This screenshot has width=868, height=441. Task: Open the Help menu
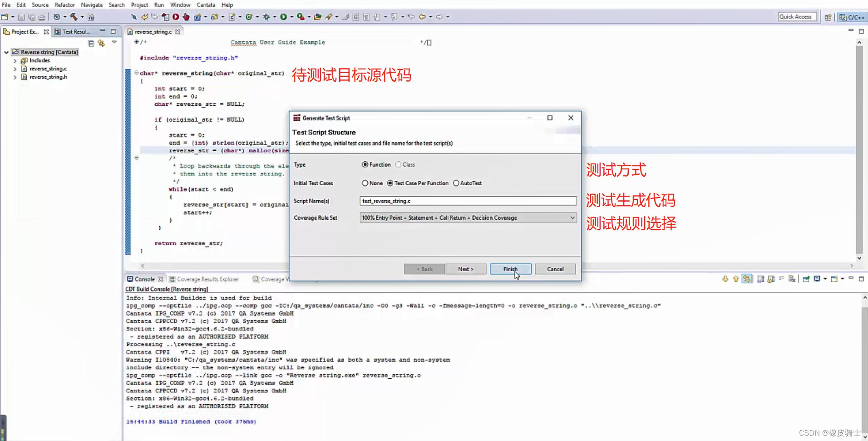click(x=227, y=5)
